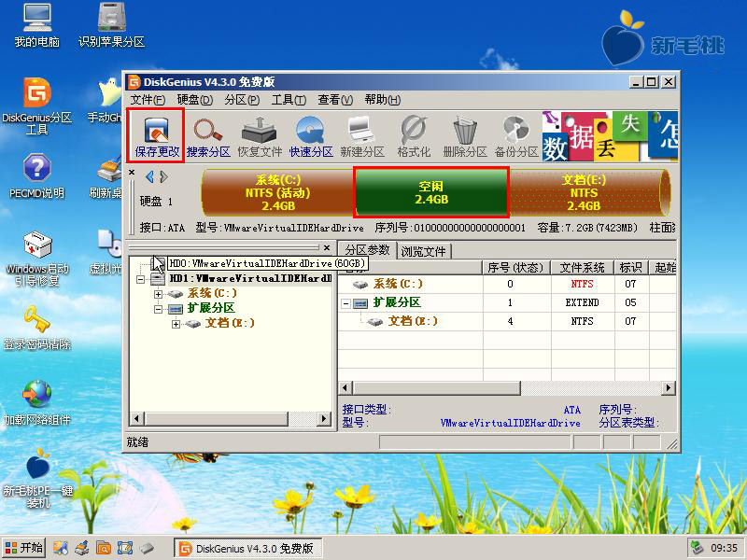The height and width of the screenshot is (560, 747).
Task: Open 新毛桃PE一键装机 desktop icon
Action: click(37, 480)
